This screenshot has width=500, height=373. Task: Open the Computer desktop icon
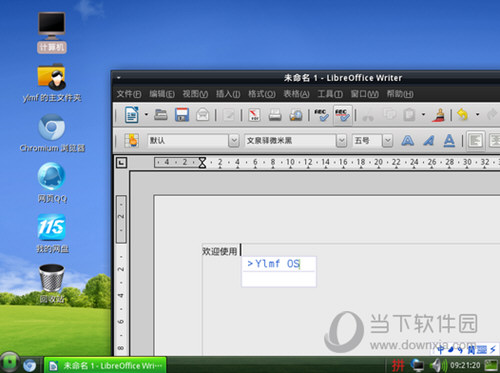pos(52,32)
